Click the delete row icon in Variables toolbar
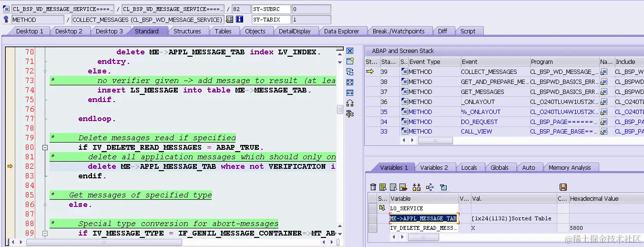644x247 pixels. tap(403, 187)
